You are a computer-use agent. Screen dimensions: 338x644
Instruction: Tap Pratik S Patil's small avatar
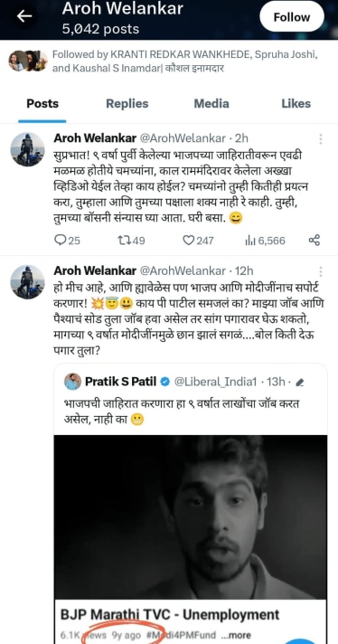click(72, 382)
